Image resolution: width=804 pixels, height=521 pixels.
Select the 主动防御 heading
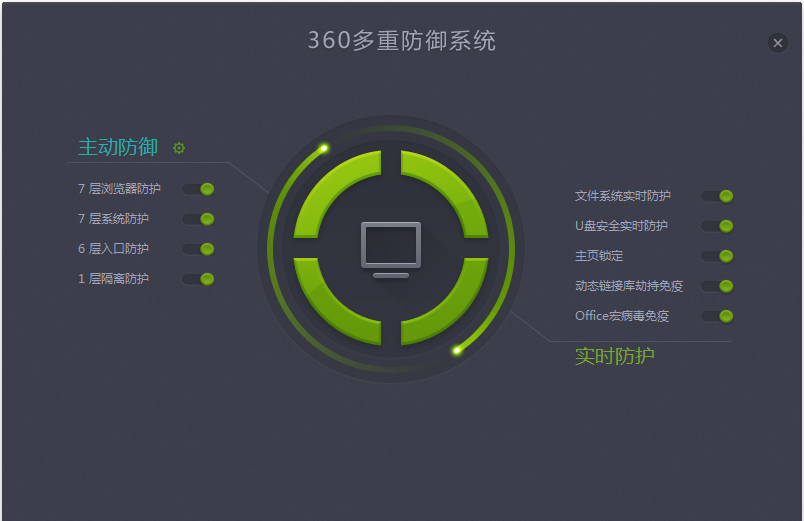[x=118, y=147]
